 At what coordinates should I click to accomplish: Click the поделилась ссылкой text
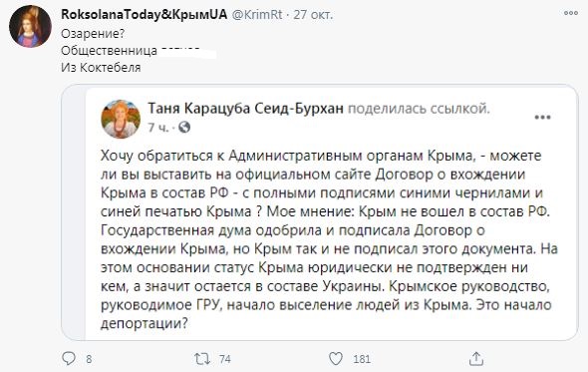tap(419, 109)
